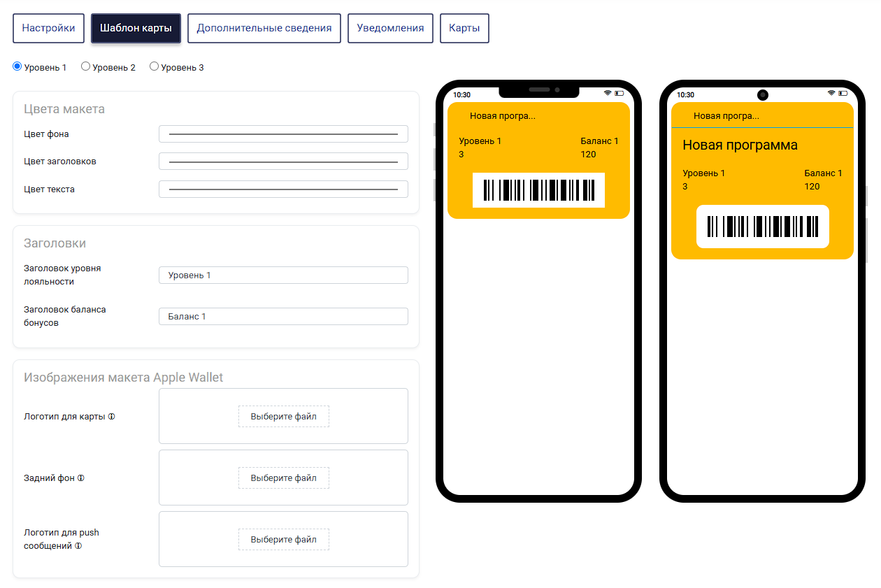Image resolution: width=881 pixels, height=588 pixels.
Task: Open the Уведомления tab
Action: pos(390,29)
